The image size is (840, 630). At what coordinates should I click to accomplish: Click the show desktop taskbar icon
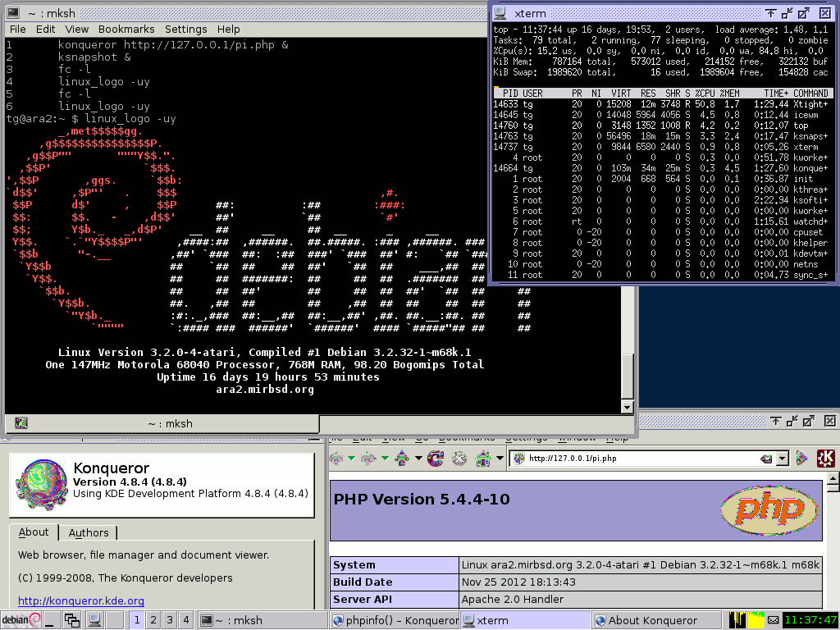click(x=52, y=620)
